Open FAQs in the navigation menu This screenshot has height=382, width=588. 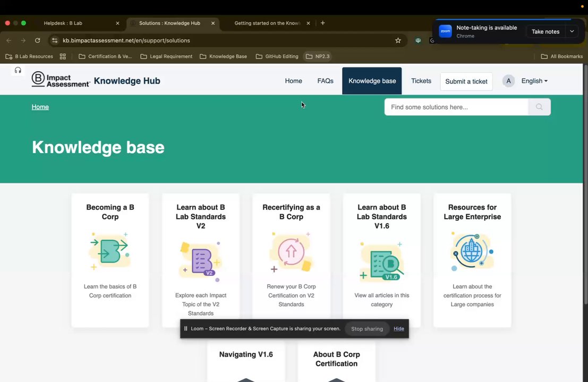(325, 81)
